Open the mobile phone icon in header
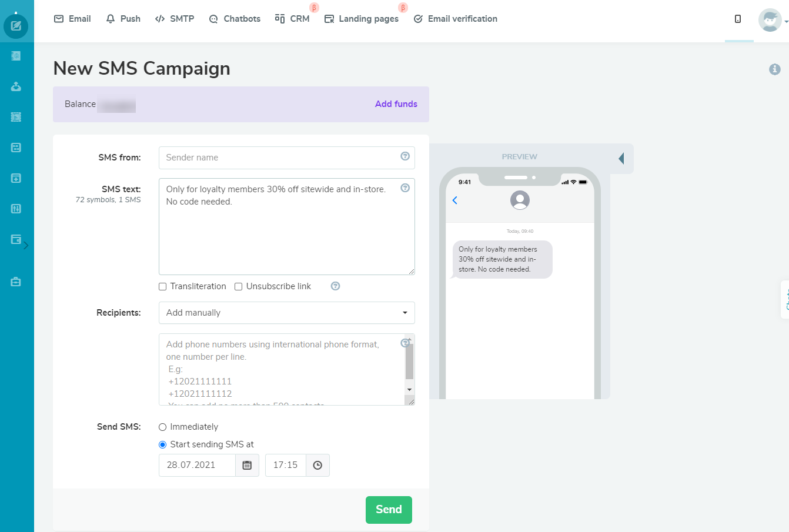Image resolution: width=789 pixels, height=532 pixels. tap(738, 19)
